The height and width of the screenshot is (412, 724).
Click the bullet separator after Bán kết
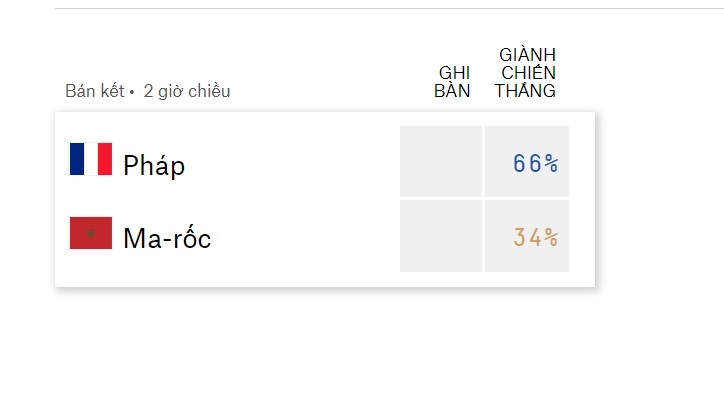132,93
